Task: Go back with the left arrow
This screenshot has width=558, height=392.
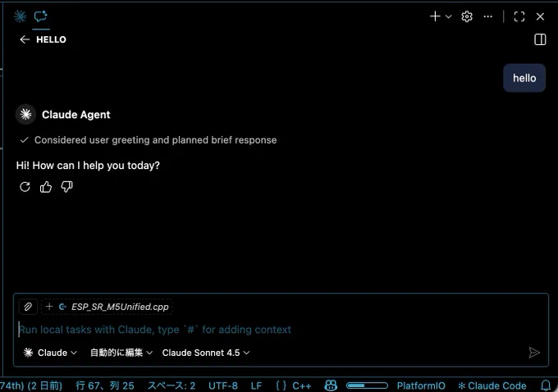Action: 25,39
